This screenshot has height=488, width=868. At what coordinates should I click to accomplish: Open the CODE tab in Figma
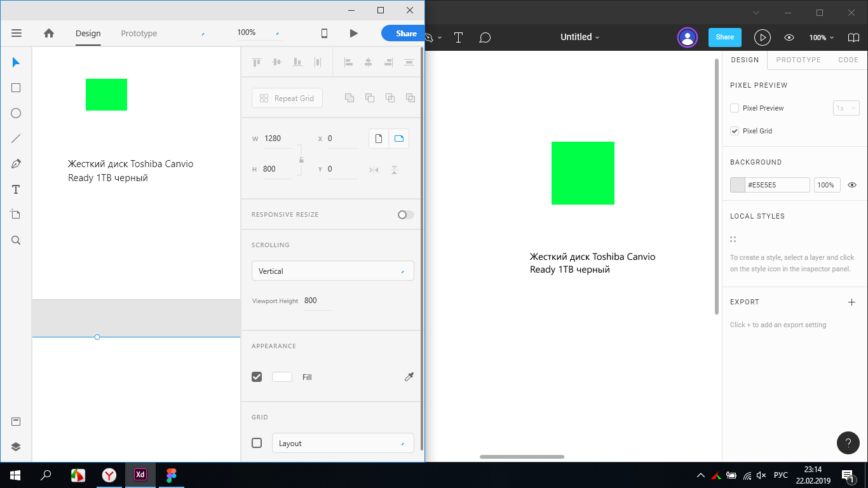[x=848, y=60]
